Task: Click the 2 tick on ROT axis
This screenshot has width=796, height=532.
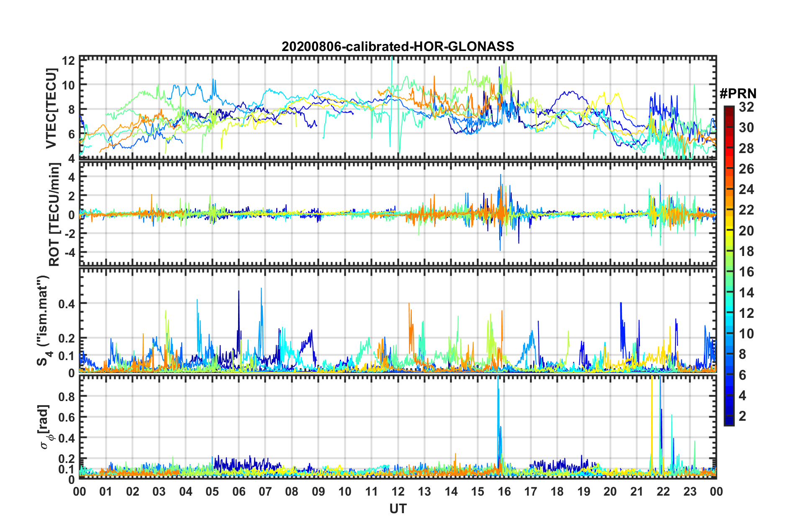Action: [72, 196]
